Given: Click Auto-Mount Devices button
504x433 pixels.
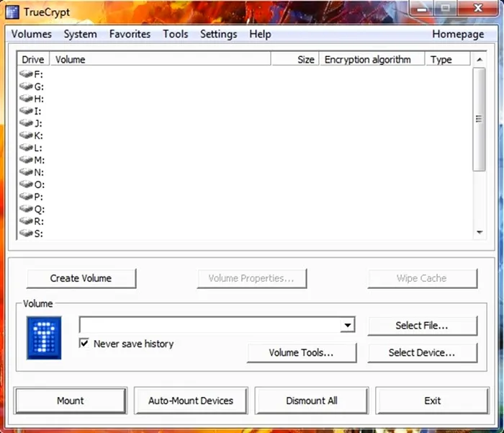Looking at the screenshot, I should click(x=191, y=401).
